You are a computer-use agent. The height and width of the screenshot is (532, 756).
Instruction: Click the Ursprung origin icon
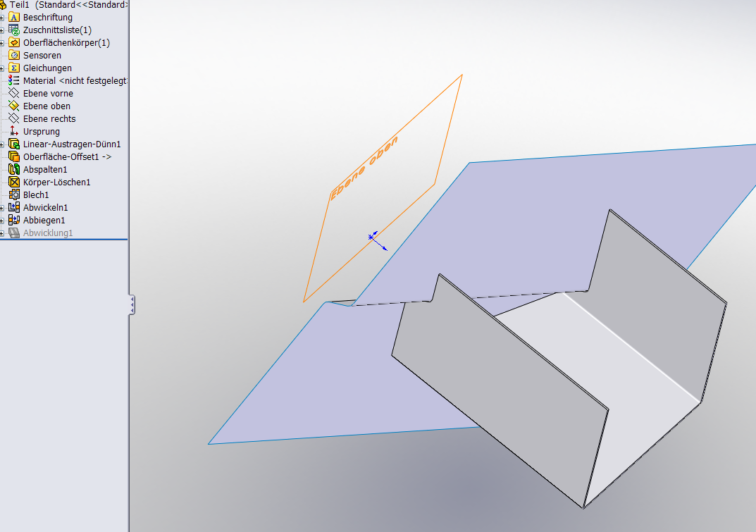pyautogui.click(x=14, y=131)
